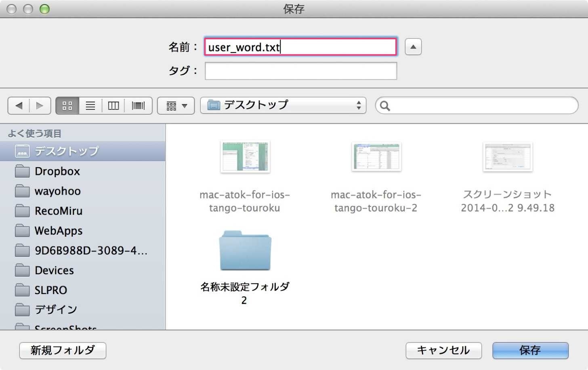Switch to icon view
This screenshot has width=588, height=370.
point(67,106)
